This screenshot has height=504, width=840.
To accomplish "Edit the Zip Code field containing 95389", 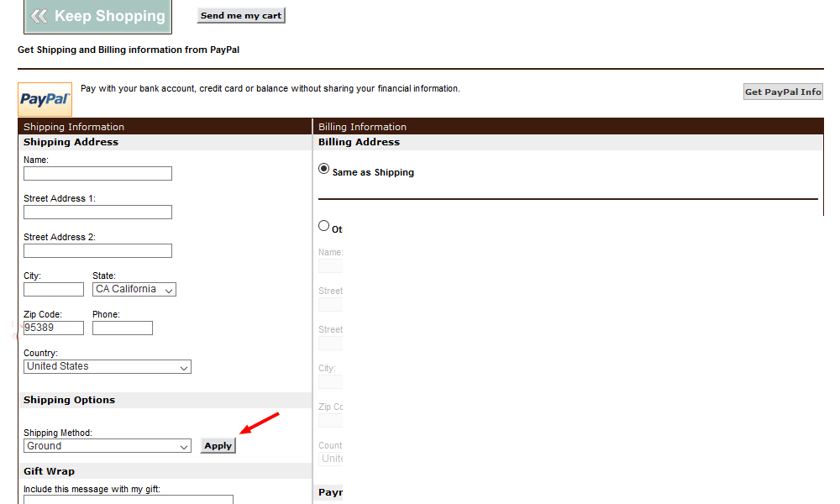I will [54, 328].
